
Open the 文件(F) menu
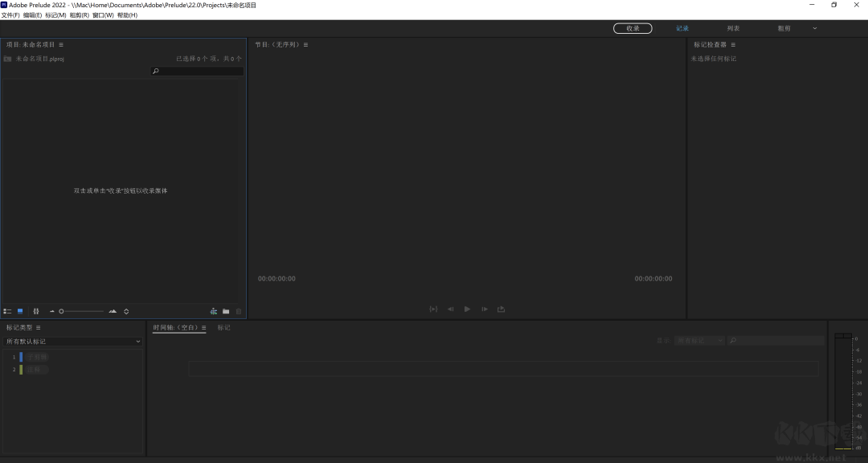[x=10, y=15]
